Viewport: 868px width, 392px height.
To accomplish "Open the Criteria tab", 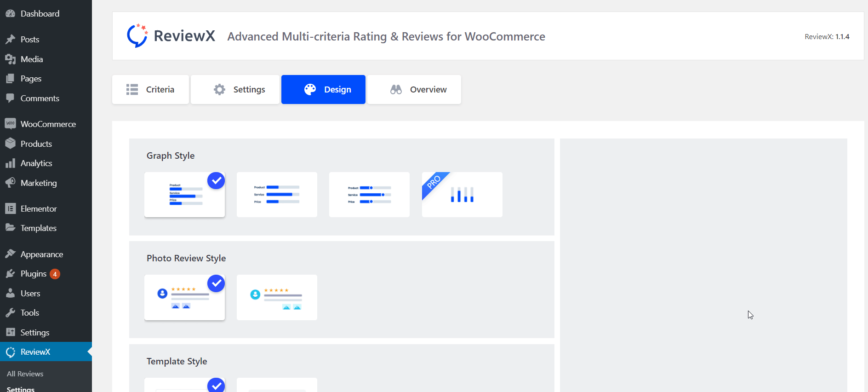I will tap(150, 89).
